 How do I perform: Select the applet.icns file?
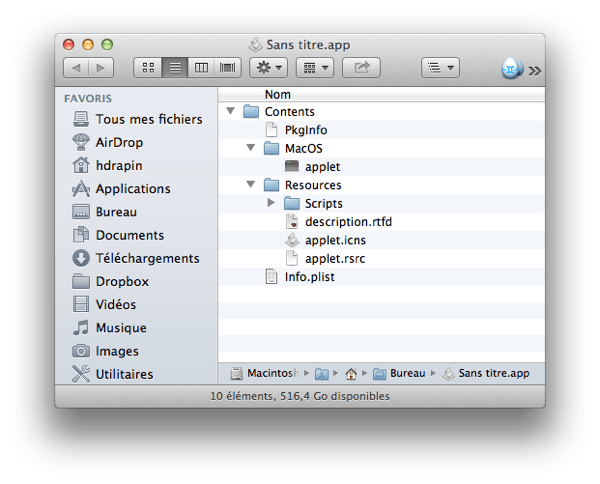[x=335, y=240]
